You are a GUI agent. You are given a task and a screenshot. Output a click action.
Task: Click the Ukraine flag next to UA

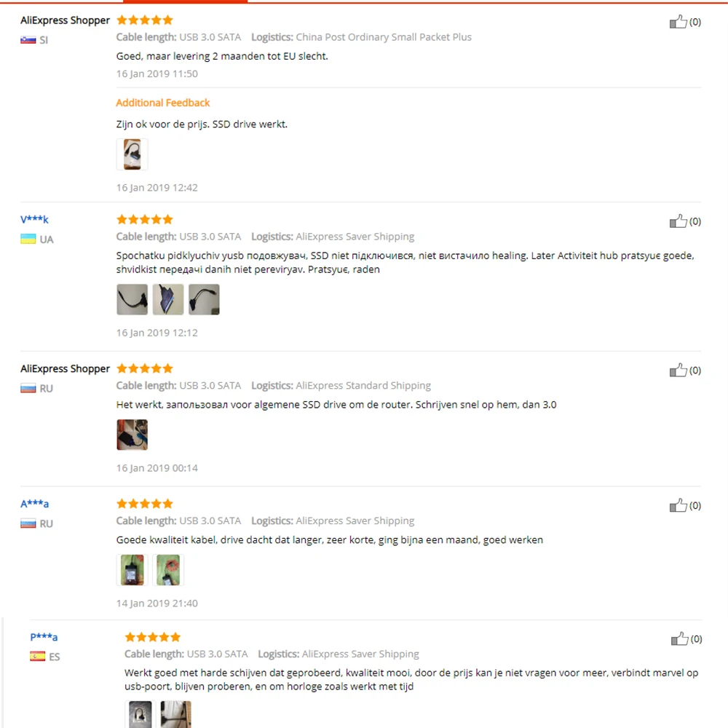(28, 239)
